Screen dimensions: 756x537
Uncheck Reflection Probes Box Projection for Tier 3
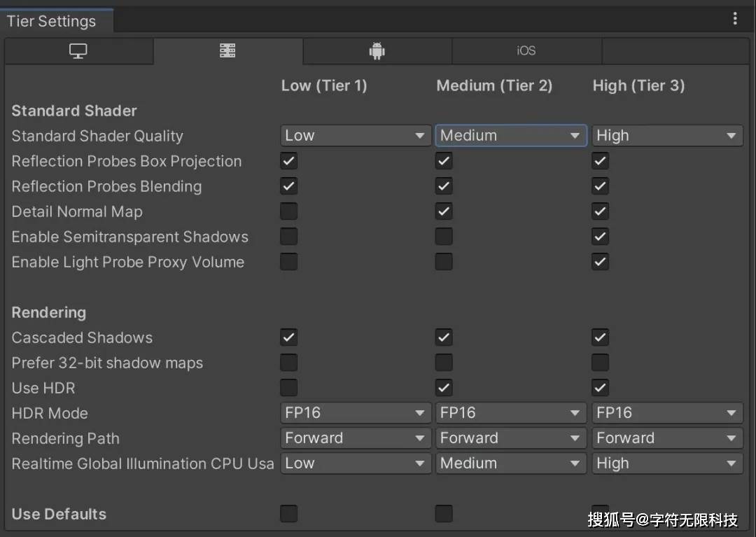tap(600, 160)
